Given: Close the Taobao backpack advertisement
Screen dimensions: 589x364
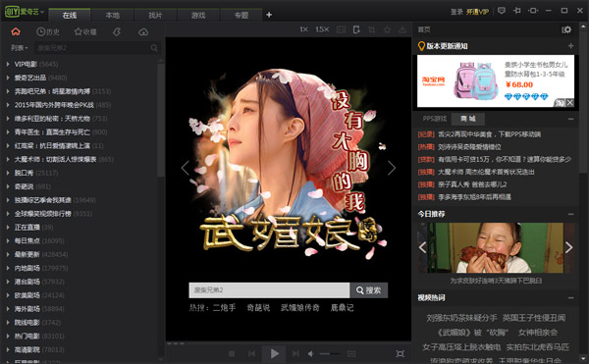Looking at the screenshot, I should tap(569, 102).
